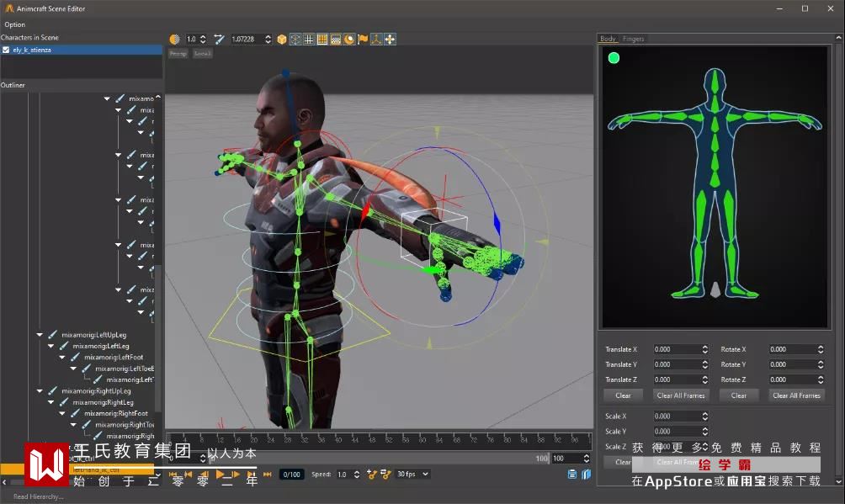Click the Persp view button
The image size is (845, 504).
(178, 54)
